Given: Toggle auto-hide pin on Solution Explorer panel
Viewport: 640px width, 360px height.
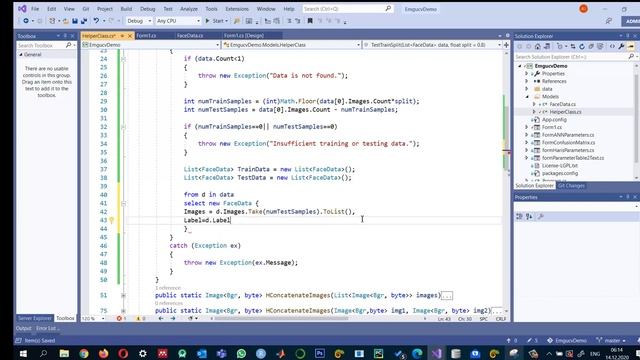Looking at the screenshot, I should (628, 36).
